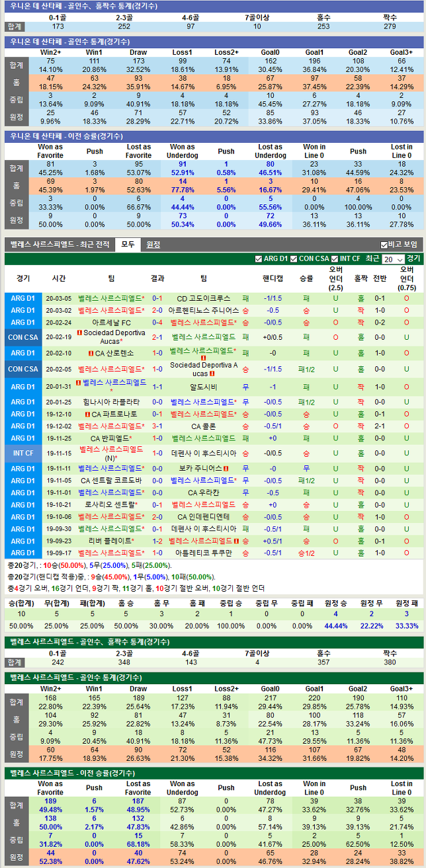Open the 아틀레티코 투쿠만 team link
Image resolution: width=426 pixels, height=868 pixels.
204,553
